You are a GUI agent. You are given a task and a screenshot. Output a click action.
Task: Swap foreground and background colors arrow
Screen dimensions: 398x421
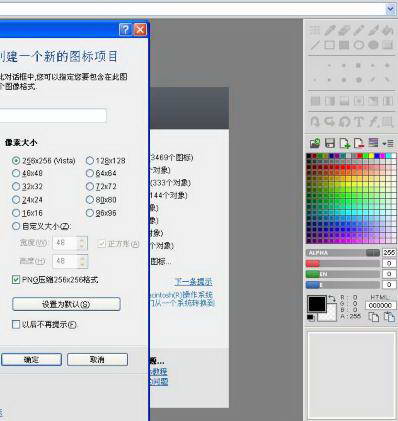click(332, 299)
